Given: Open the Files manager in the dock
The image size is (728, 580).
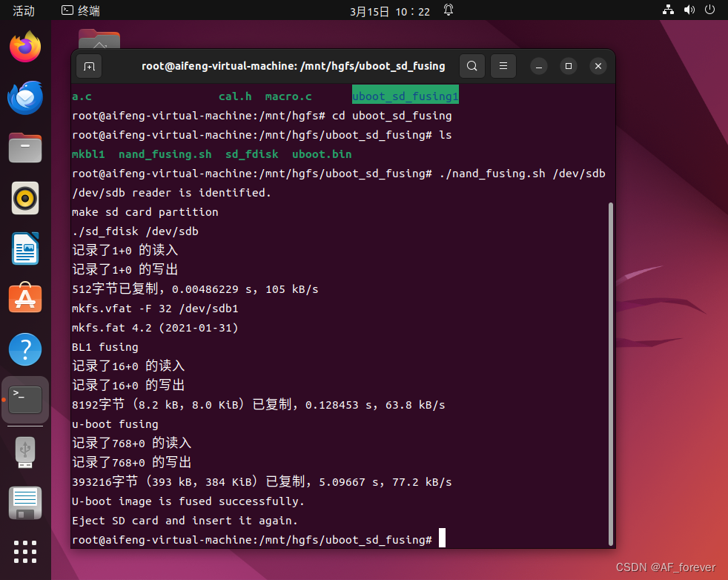Looking at the screenshot, I should pos(25,148).
